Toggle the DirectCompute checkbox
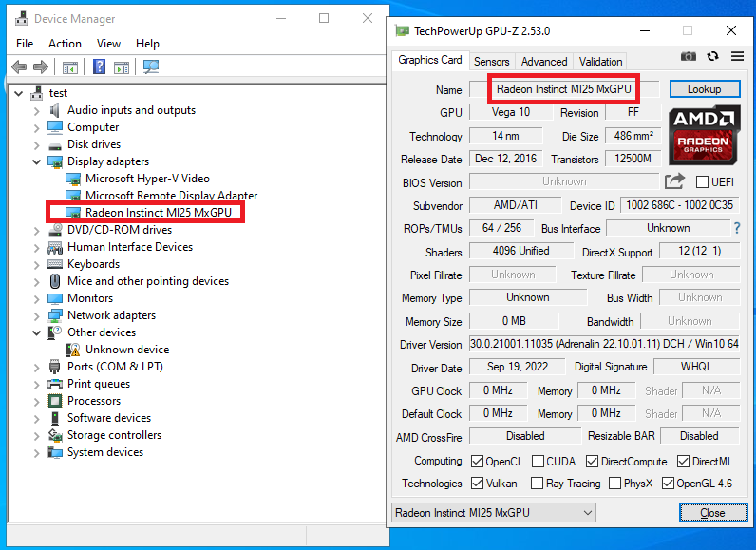756x550 pixels. 592,462
